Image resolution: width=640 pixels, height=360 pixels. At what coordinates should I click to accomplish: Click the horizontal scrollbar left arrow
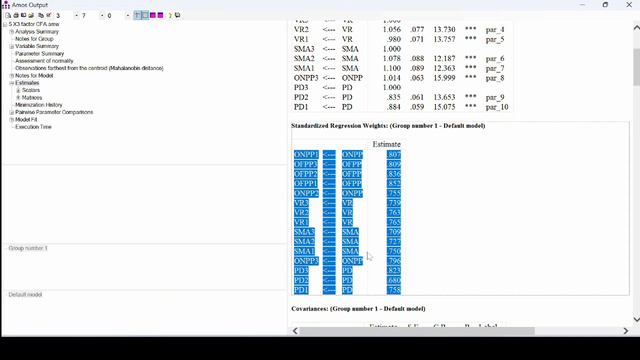pos(295,331)
